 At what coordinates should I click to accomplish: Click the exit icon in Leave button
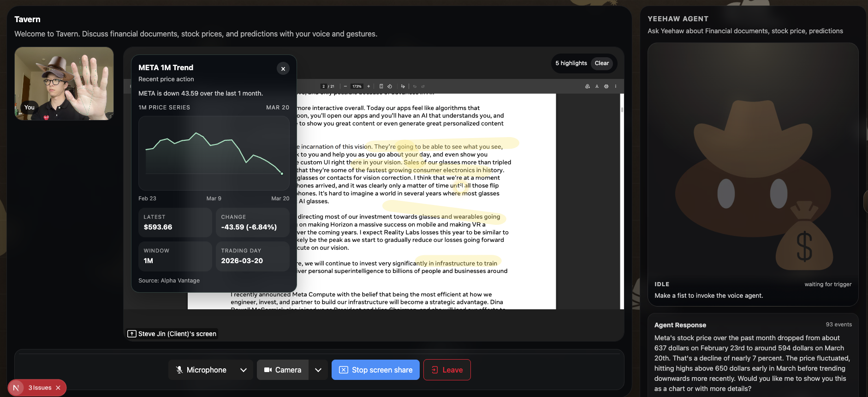[x=434, y=370]
